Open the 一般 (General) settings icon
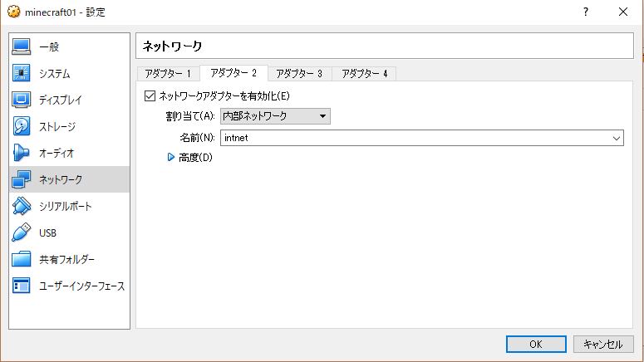This screenshot has width=644, height=362. pyautogui.click(x=21, y=46)
